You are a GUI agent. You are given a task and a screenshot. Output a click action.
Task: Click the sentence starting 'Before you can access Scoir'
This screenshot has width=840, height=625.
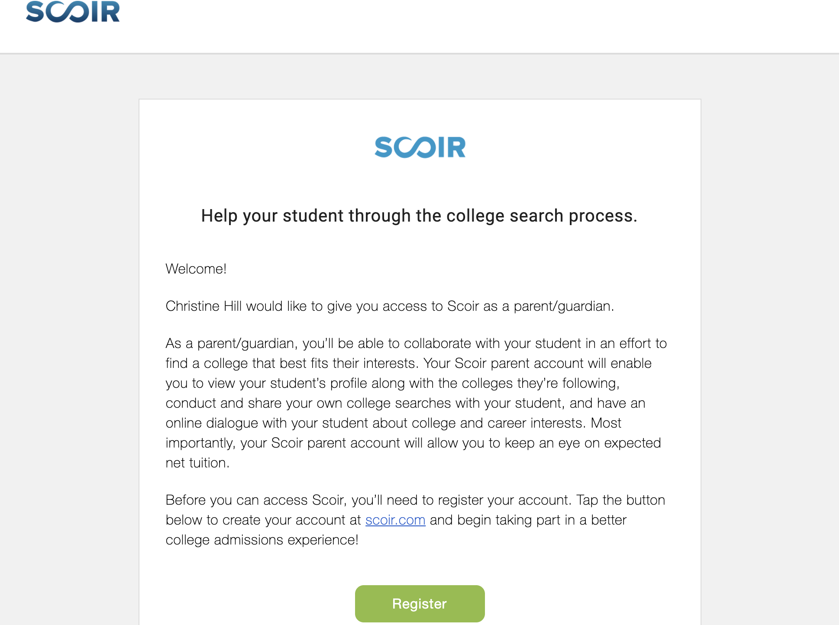tap(368, 500)
